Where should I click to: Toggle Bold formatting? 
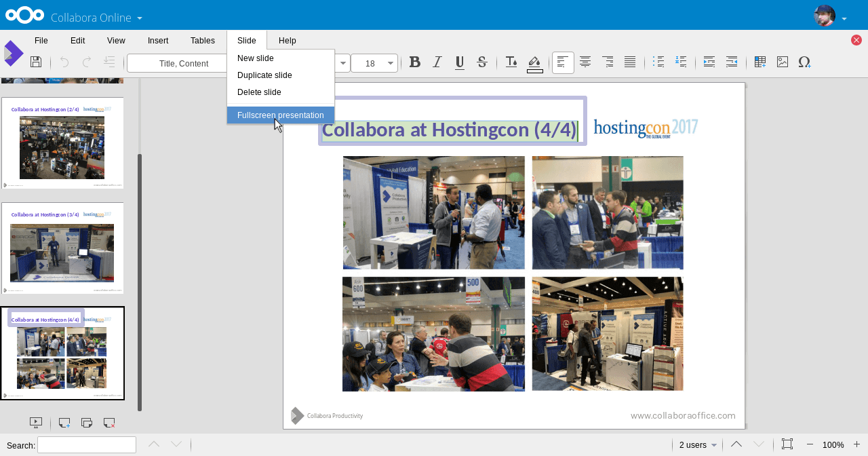click(415, 62)
